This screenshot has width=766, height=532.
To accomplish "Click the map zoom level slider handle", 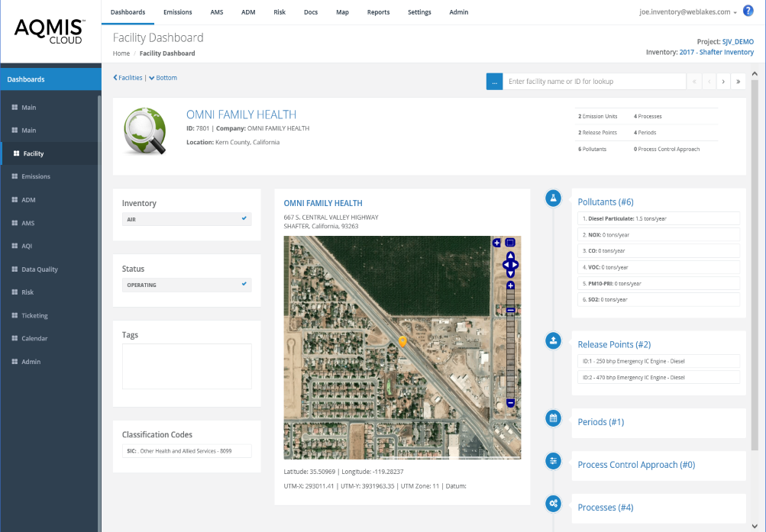I will (510, 310).
